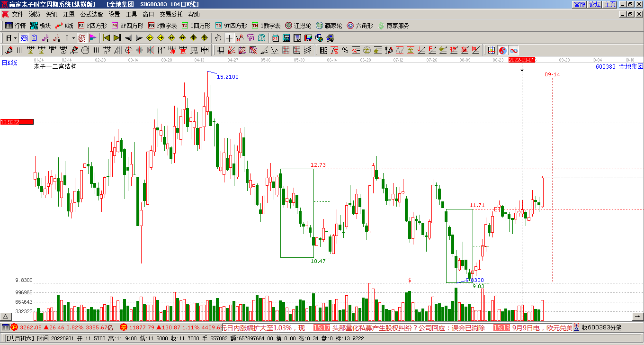
Task: Select the percent % retracement tool
Action: tap(345, 50)
